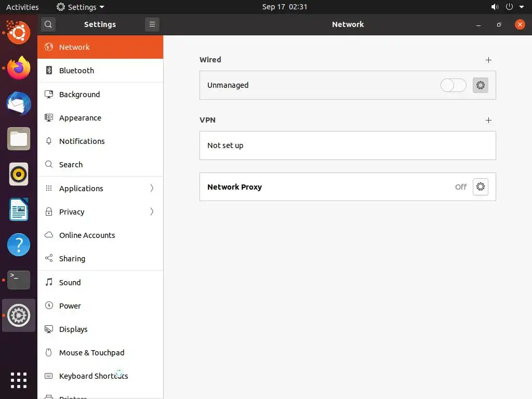Screen dimensions: 532x399
Task: Click the Network Proxy row
Action: pyautogui.click(x=348, y=187)
